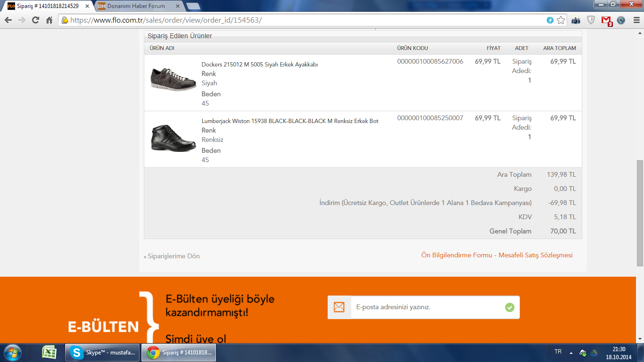Image resolution: width=644 pixels, height=362 pixels.
Task: Click the Genel Toplam 70,00 TL value
Action: 563,231
